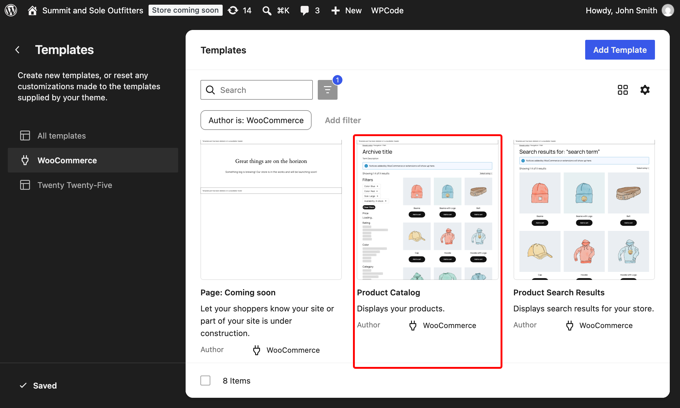Screen dimensions: 680x408
Task: Open the updates icon showing 14
Action: pyautogui.click(x=233, y=10)
